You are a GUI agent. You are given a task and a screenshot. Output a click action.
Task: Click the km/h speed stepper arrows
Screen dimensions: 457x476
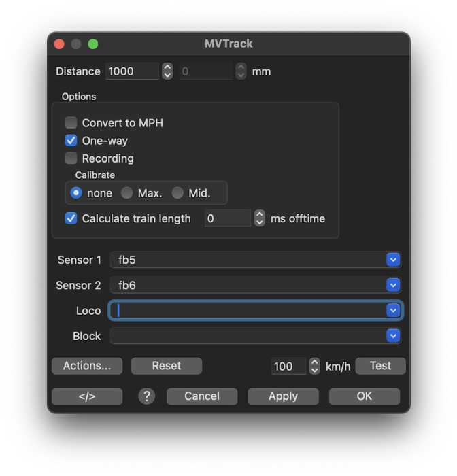pyautogui.click(x=314, y=367)
